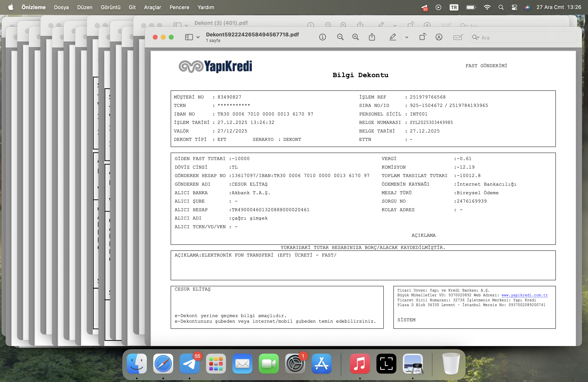The height and width of the screenshot is (382, 588).
Task: Open the Trash in the Dock
Action: coord(451,363)
